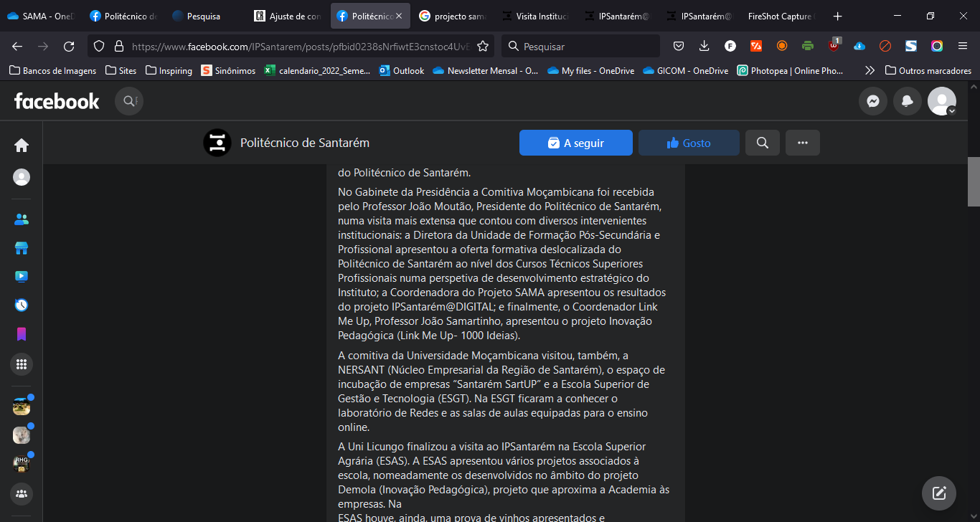
Task: Open the cat shortcut thumbnail in the sidebar
Action: click(x=22, y=435)
